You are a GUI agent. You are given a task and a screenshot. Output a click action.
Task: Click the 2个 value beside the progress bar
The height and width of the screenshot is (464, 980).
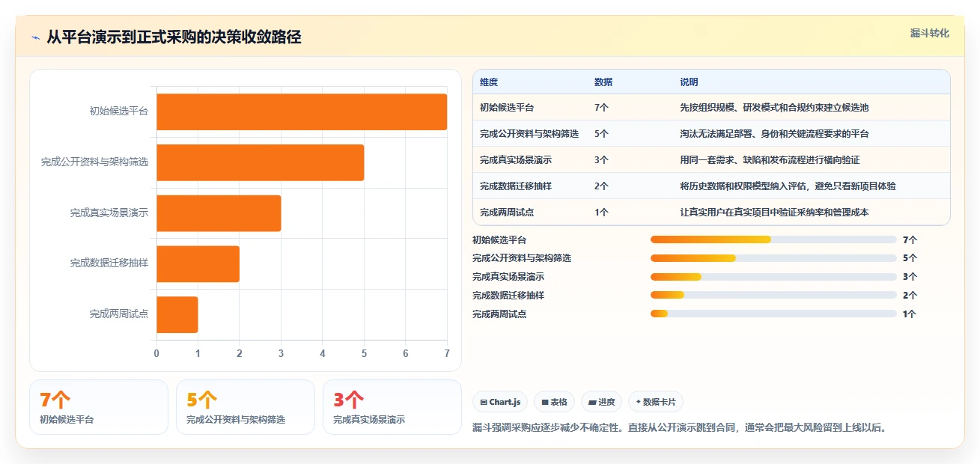(910, 296)
